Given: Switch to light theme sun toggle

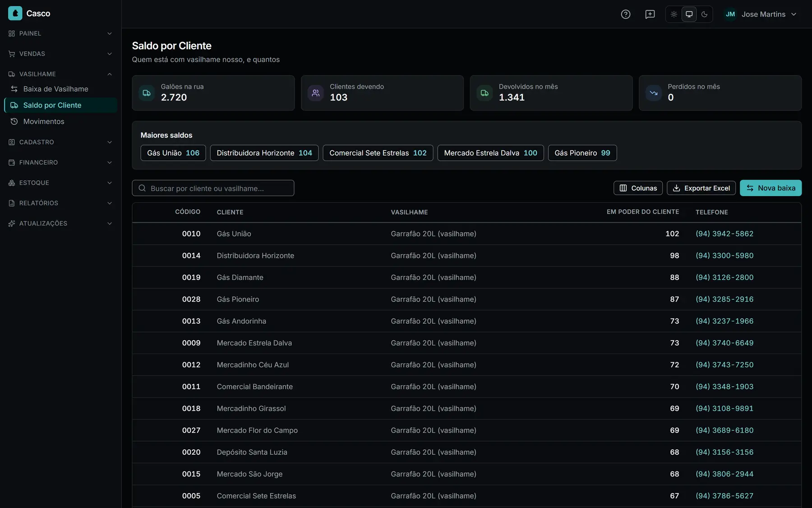Looking at the screenshot, I should click(x=674, y=14).
